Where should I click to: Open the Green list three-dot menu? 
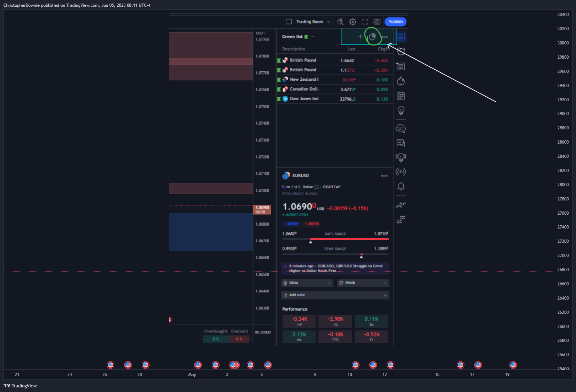tap(384, 37)
